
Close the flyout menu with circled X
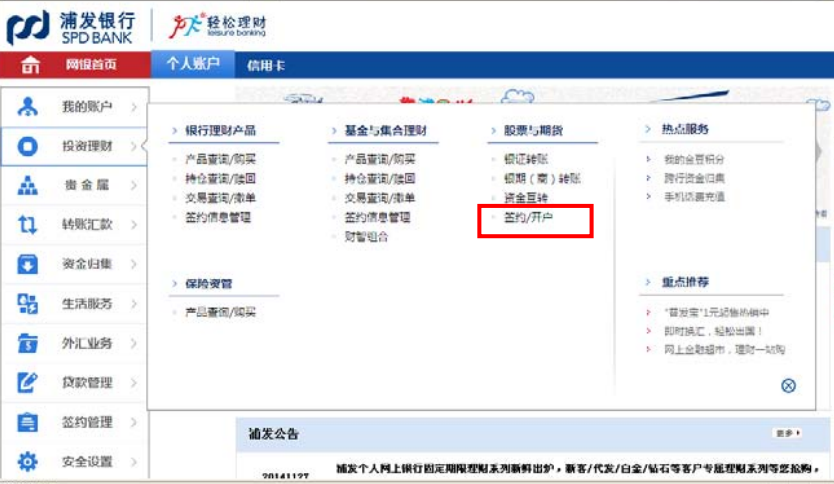tap(788, 386)
